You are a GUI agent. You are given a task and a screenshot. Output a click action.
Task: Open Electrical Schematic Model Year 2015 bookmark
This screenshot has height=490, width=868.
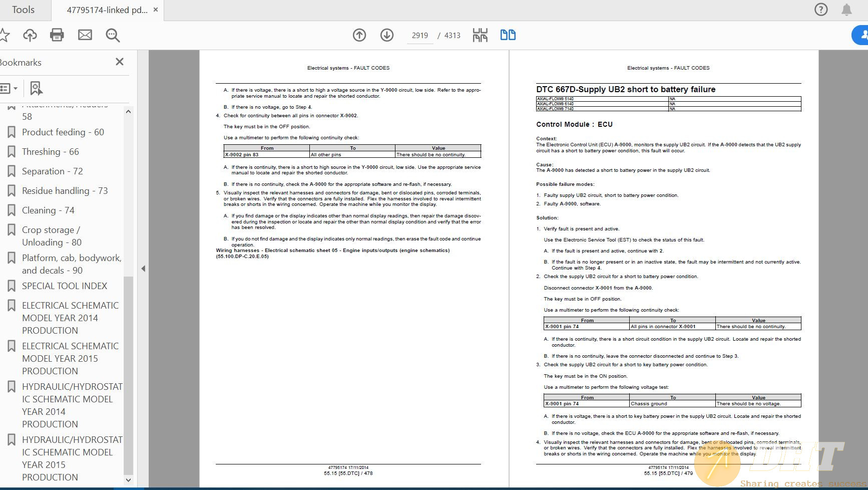71,359
